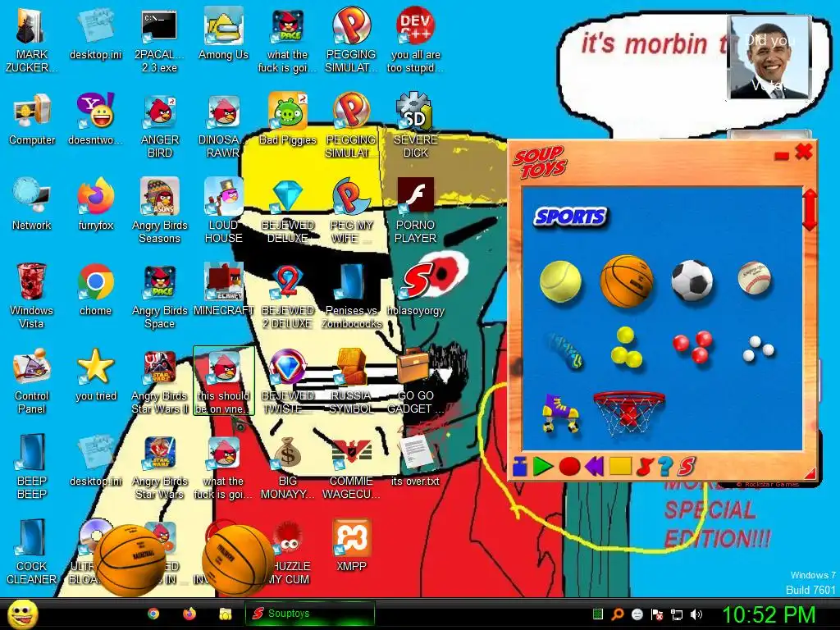Screen dimensions: 840x630
Task: Start play with the green triangle
Action: point(543,466)
